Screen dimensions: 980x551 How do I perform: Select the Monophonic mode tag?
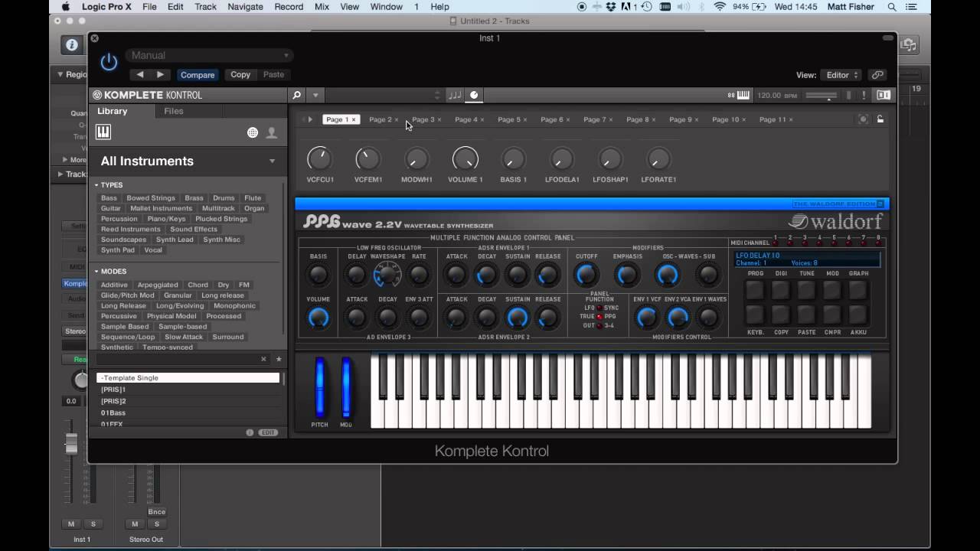235,306
